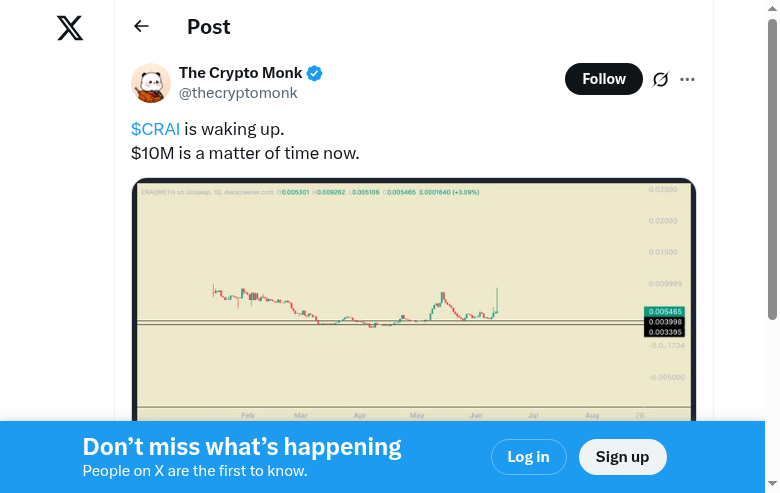The height and width of the screenshot is (493, 780).
Task: Click the "Don't miss what's happening" heading
Action: pos(242,447)
